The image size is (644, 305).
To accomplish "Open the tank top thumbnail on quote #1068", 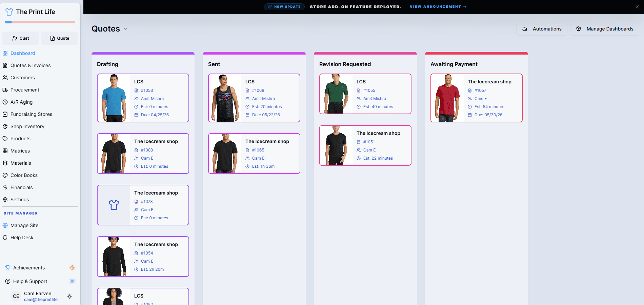I will coord(225,98).
